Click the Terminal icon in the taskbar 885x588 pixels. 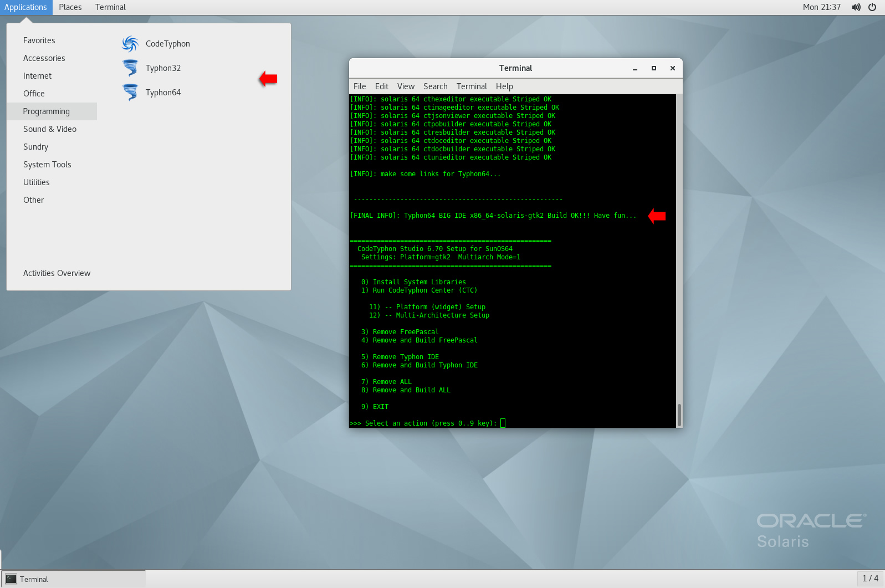pyautogui.click(x=11, y=579)
